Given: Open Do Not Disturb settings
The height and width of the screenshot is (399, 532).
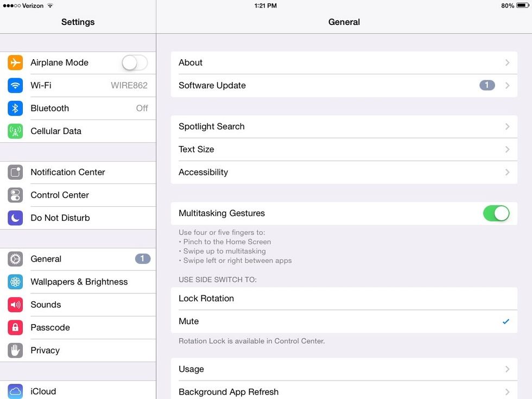Looking at the screenshot, I should 78,218.
